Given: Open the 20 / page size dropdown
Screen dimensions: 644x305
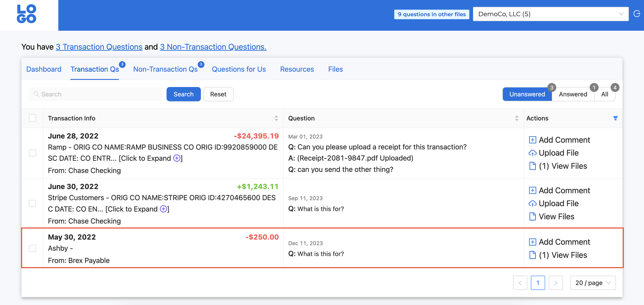Looking at the screenshot, I should (x=592, y=283).
